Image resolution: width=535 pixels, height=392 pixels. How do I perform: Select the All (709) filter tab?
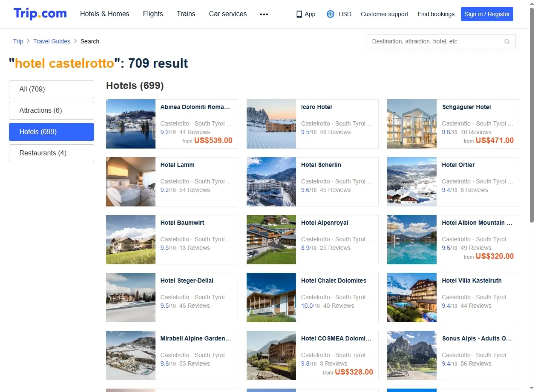click(52, 89)
